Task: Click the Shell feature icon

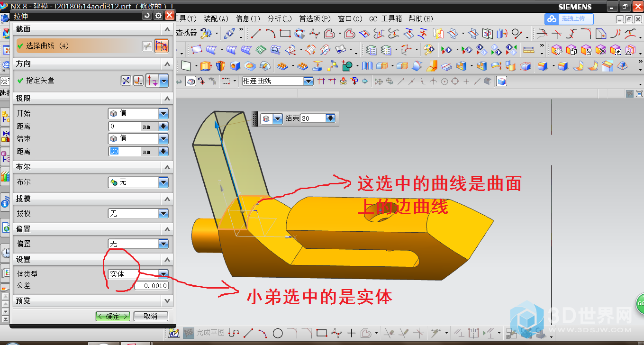Action: (462, 66)
